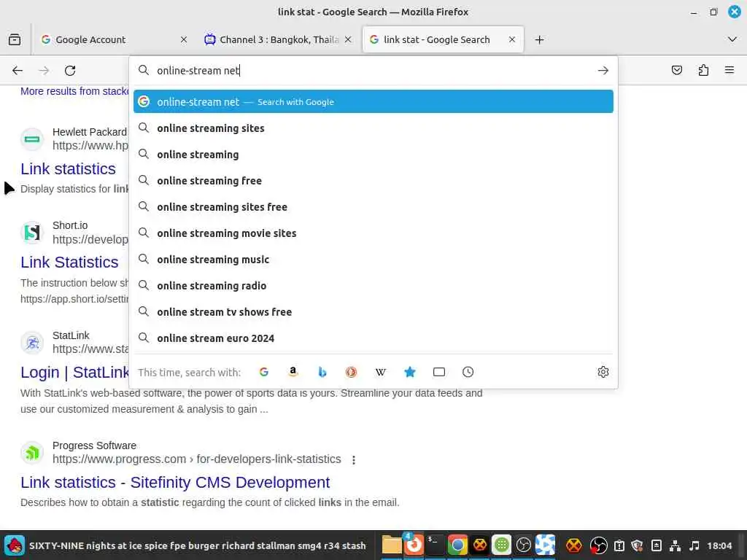The height and width of the screenshot is (560, 747).
Task: Select 'online streaming music' suggestion
Action: 373,259
